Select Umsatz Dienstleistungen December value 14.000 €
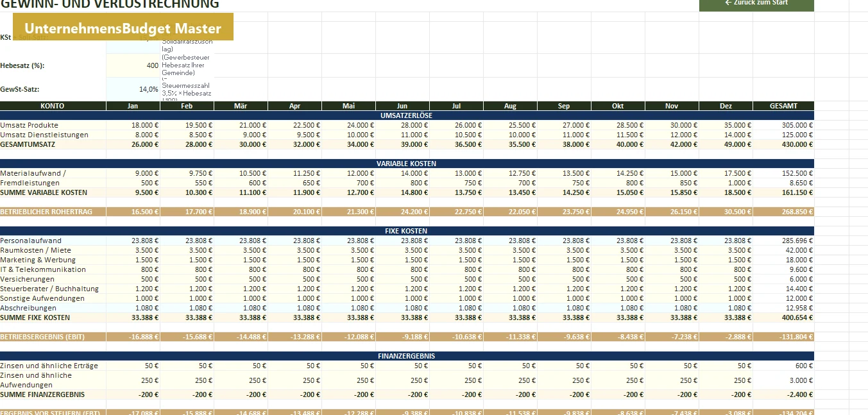Viewport: 868px width, 415px height. click(x=726, y=135)
